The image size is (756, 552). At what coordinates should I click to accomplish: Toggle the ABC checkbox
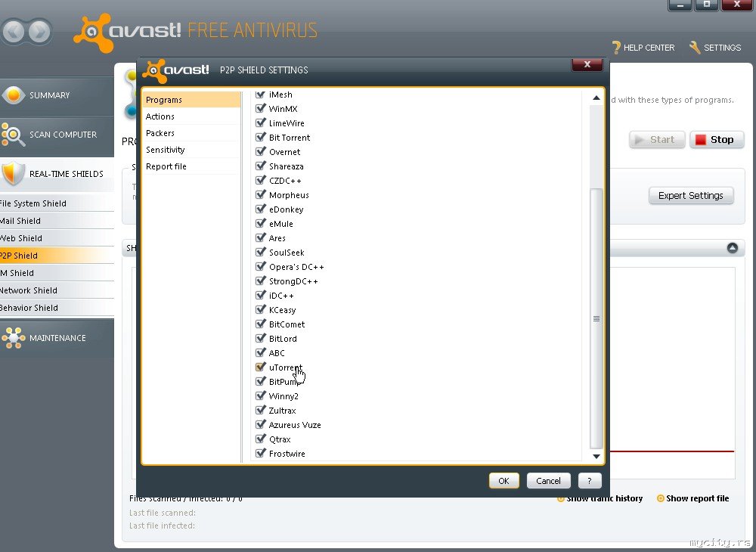click(261, 352)
